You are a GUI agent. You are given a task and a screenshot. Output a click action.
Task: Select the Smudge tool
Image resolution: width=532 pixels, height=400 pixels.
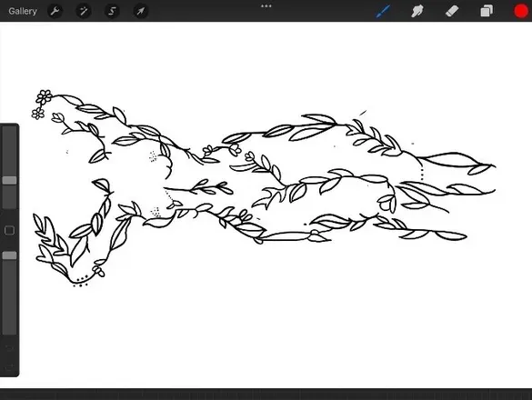(x=417, y=11)
